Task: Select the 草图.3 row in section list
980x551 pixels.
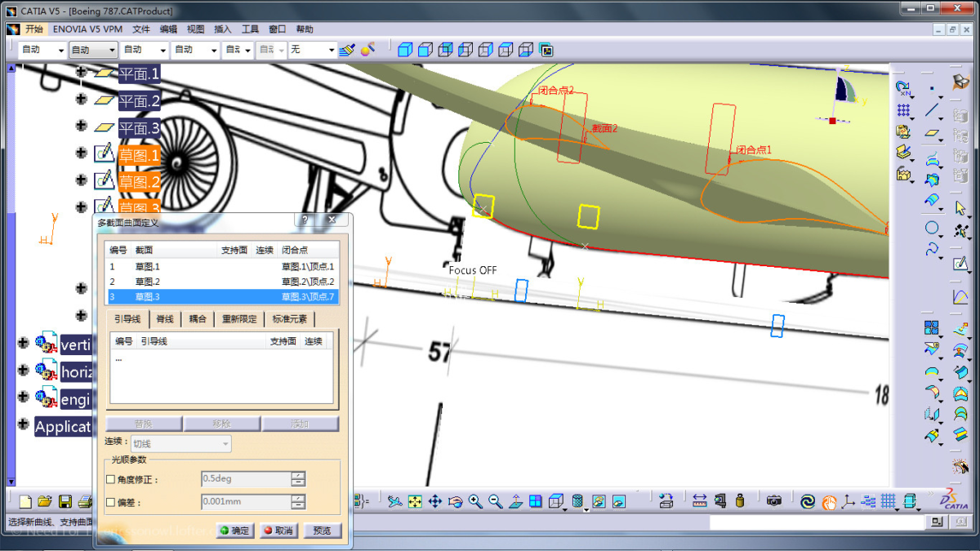Action: tap(222, 296)
